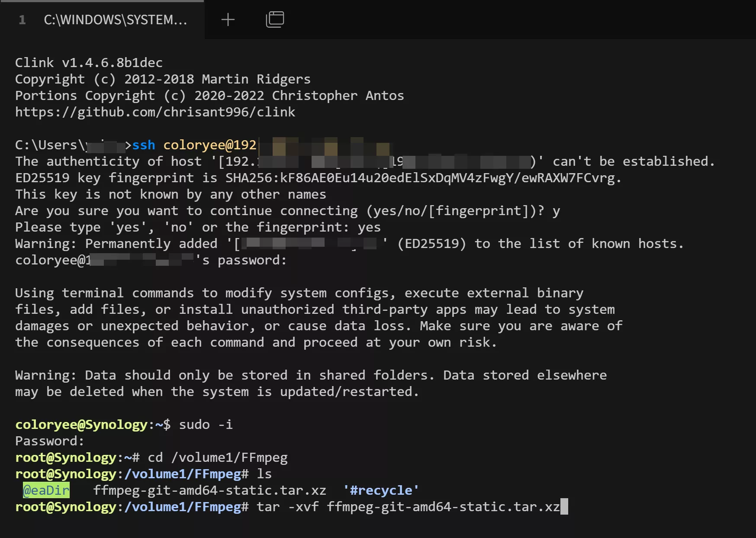The image size is (756, 538).
Task: Click the 'Password:' prompt line
Action: (49, 441)
